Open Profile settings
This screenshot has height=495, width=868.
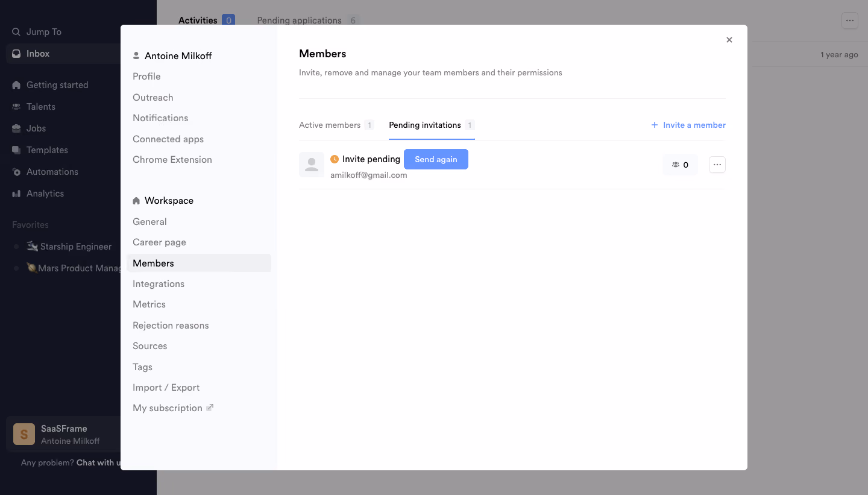coord(146,77)
